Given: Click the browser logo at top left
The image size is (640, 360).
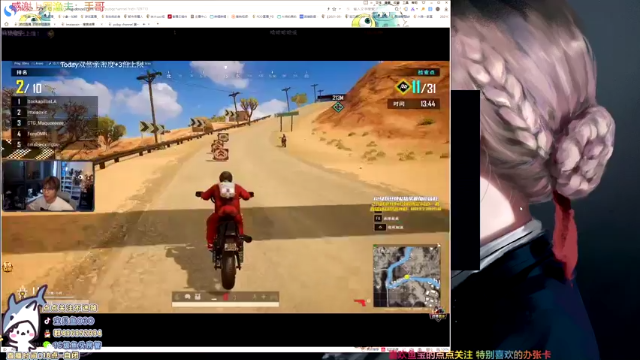Looking at the screenshot, I should (10, 10).
